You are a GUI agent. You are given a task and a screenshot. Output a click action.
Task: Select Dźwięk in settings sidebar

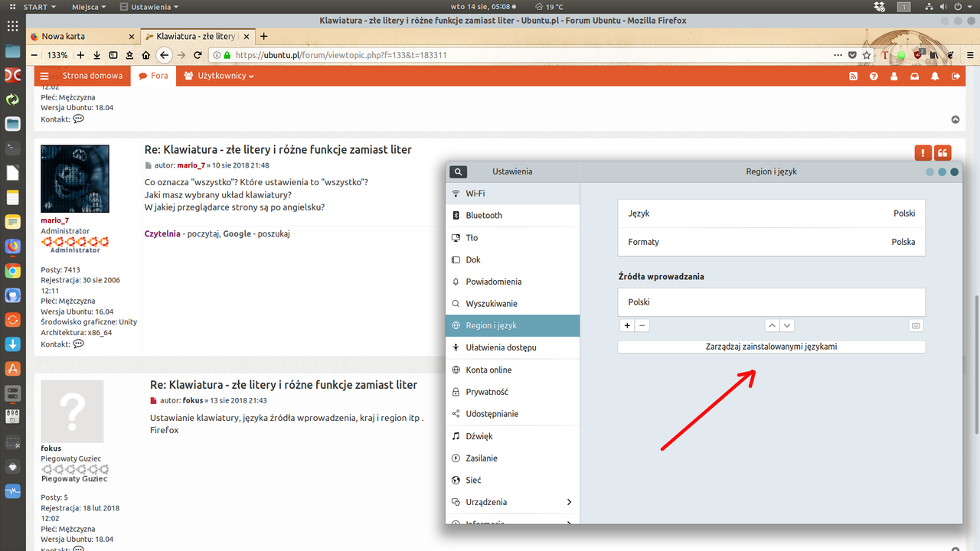(x=512, y=436)
